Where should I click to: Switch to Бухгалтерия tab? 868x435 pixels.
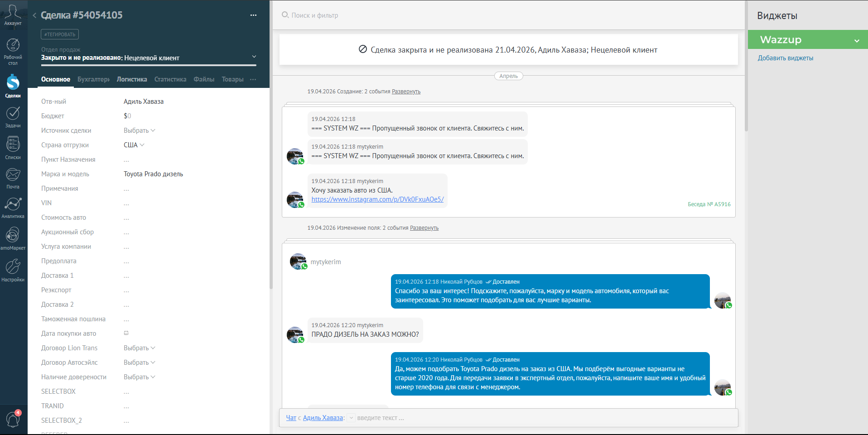pyautogui.click(x=93, y=79)
